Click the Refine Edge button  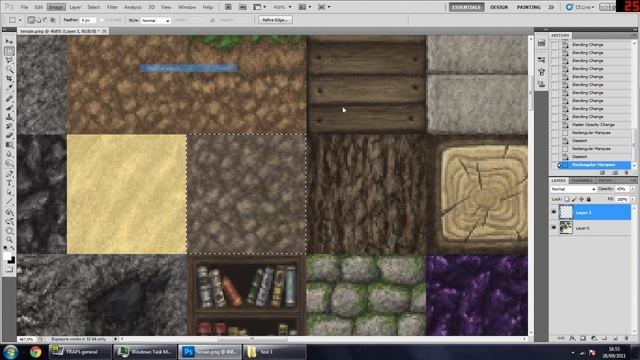275,20
